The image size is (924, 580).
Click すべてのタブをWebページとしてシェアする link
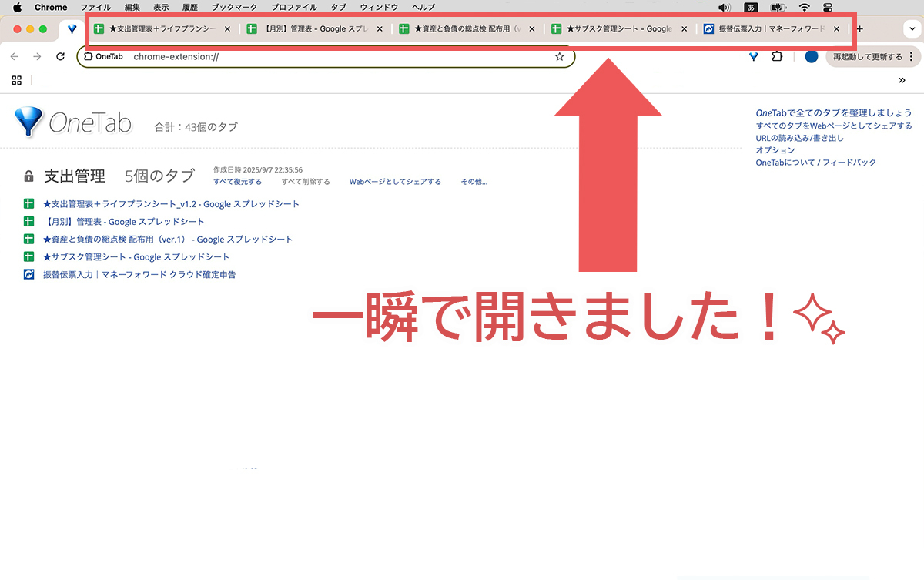[x=834, y=126]
